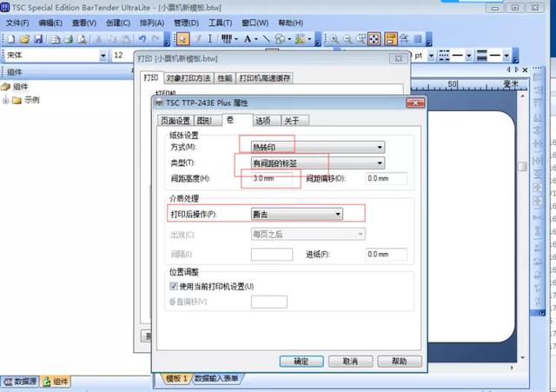Click the 间距偏移 field showing 0.0 mm
This screenshot has width=556, height=392.
point(386,178)
